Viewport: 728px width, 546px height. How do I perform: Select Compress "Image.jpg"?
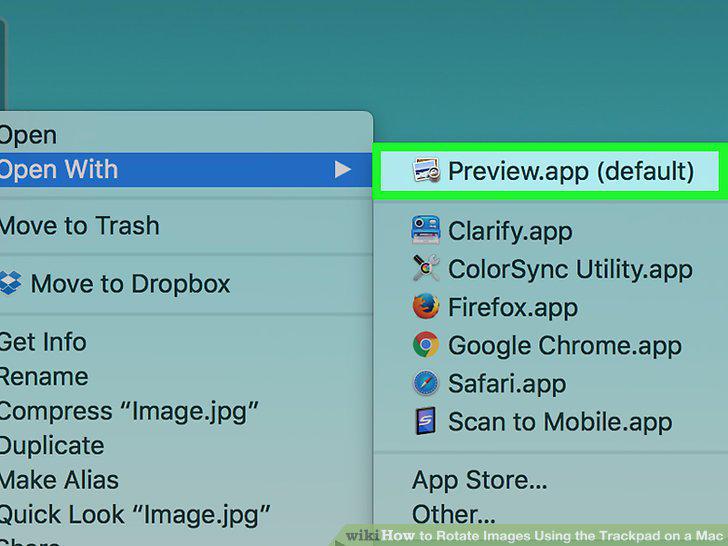click(186, 411)
